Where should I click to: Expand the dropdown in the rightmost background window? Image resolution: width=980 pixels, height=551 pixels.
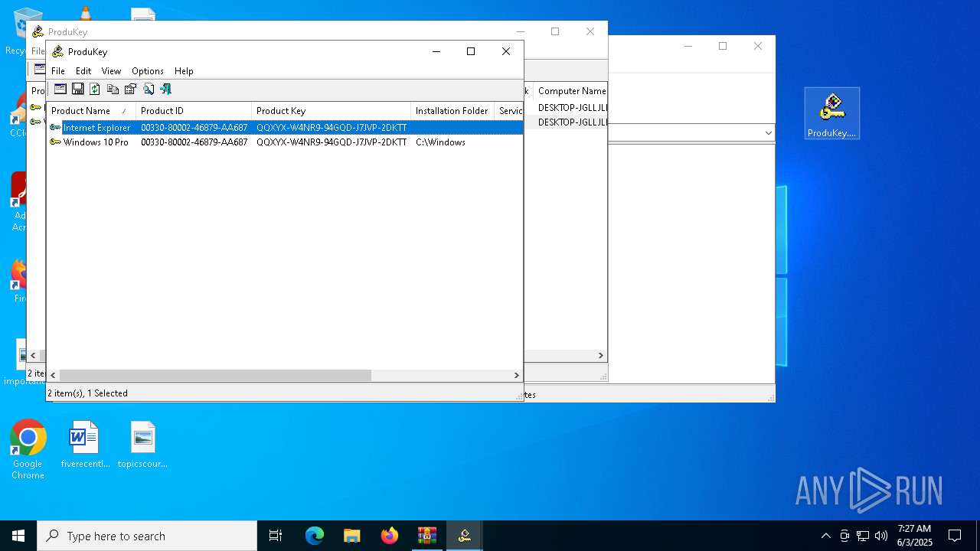(768, 133)
